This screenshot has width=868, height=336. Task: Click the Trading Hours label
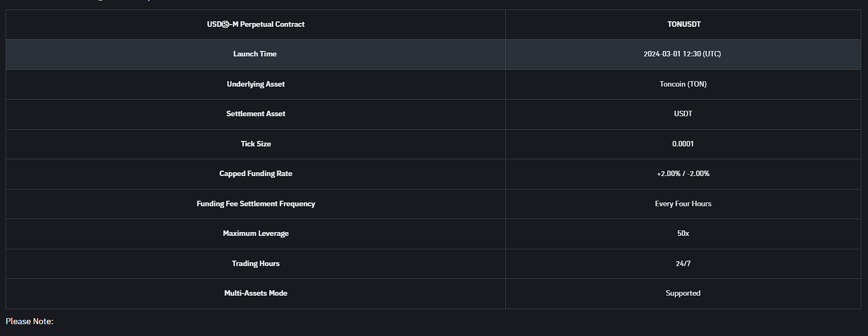click(x=256, y=264)
